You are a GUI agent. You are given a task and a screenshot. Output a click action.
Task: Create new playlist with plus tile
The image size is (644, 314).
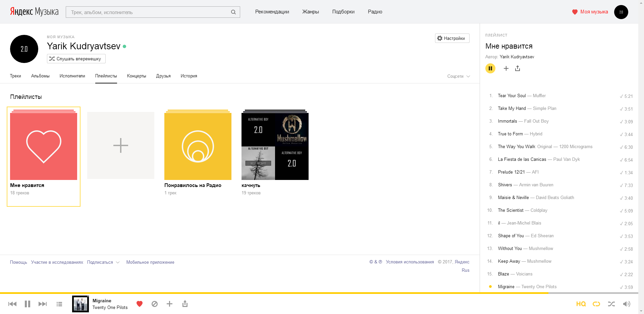pyautogui.click(x=121, y=145)
